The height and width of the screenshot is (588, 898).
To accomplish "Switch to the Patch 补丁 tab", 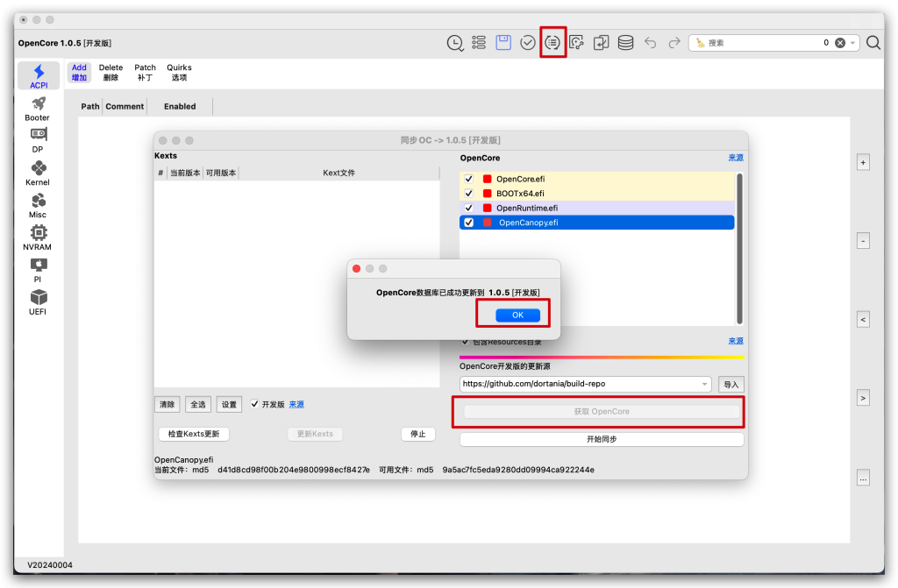I will [x=145, y=72].
